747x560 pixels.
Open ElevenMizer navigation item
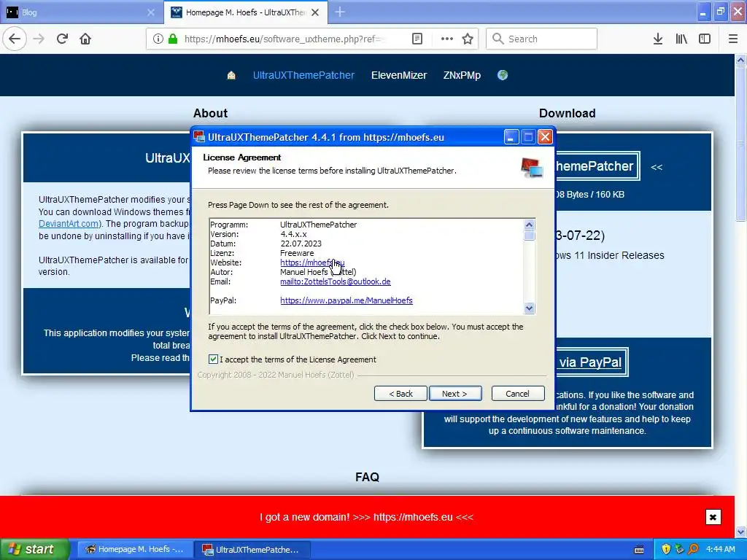point(399,75)
